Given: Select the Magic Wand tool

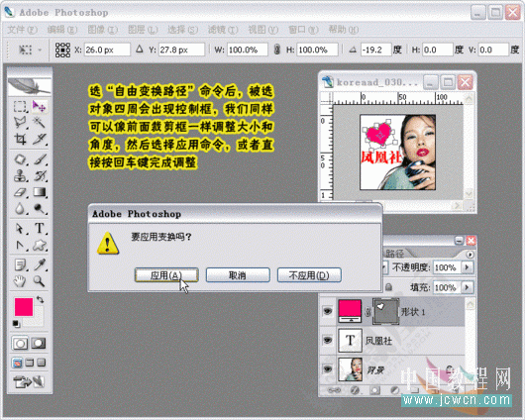Looking at the screenshot, I should coord(40,123).
